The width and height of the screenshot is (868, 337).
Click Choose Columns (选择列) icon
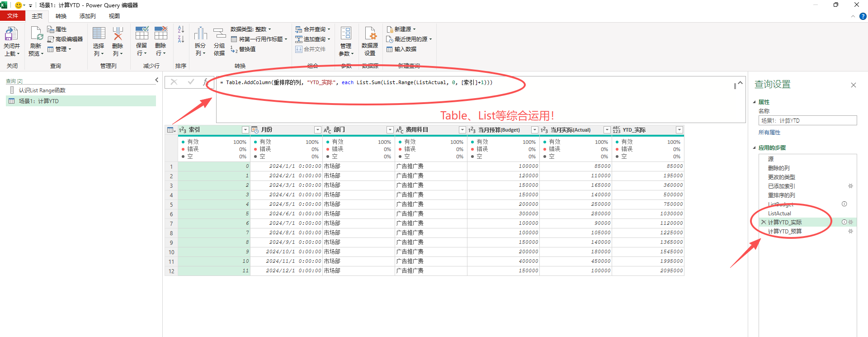coord(99,34)
